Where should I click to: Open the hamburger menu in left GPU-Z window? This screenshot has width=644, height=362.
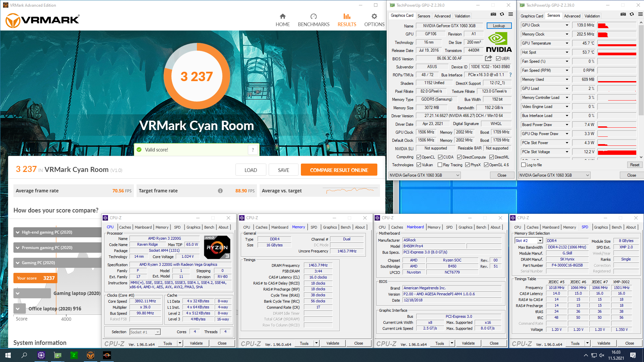(x=511, y=14)
